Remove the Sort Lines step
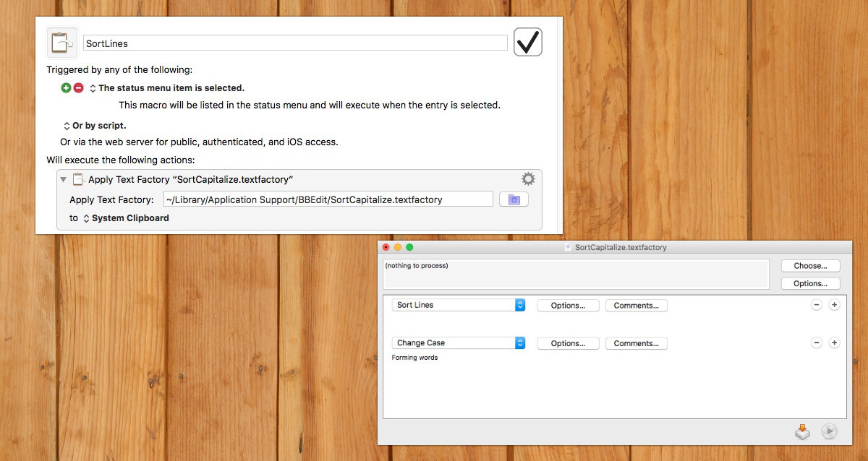This screenshot has height=461, width=868. click(x=817, y=305)
